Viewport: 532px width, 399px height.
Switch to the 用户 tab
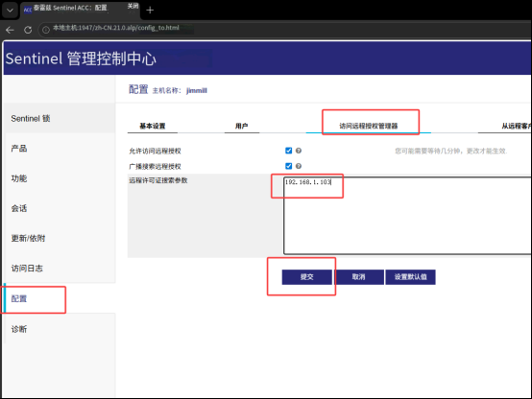coord(242,126)
